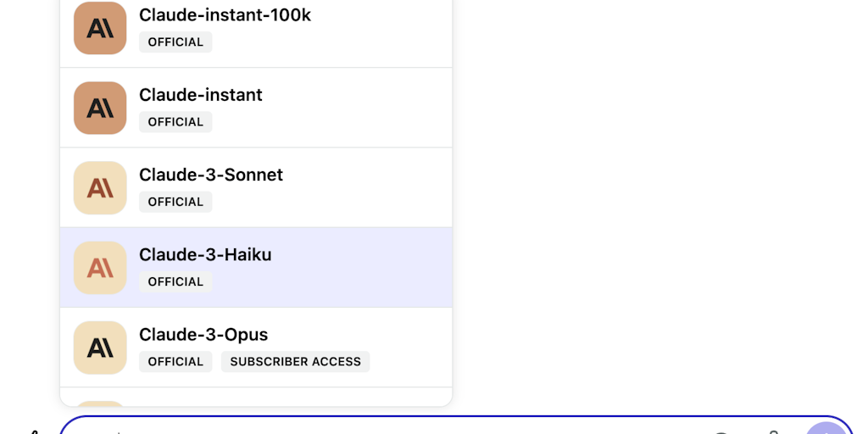Click the OFFICIAL badge under Claude-3-Opus
This screenshot has height=434, width=868.
[175, 362]
